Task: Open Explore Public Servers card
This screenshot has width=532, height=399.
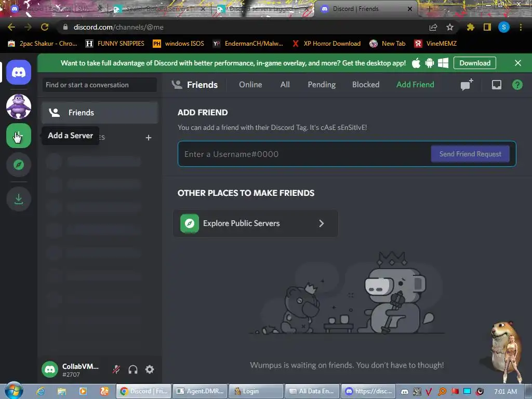Action: point(256,223)
